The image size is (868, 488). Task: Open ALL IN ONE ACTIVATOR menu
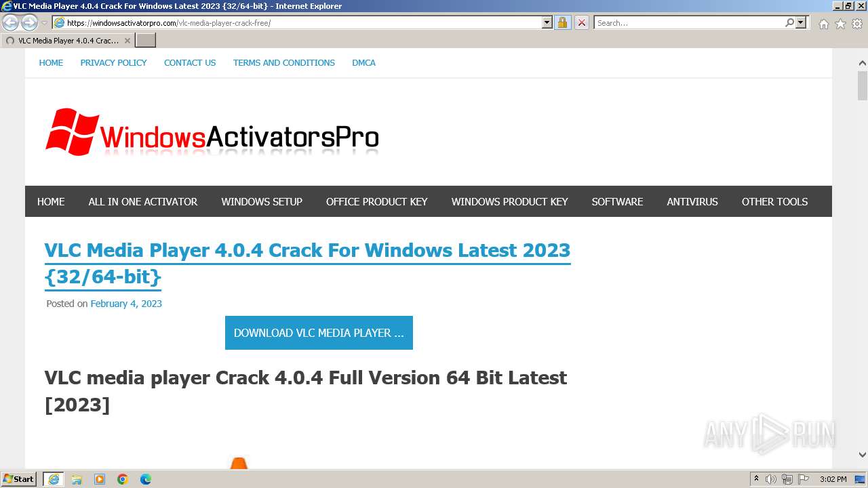pyautogui.click(x=143, y=201)
